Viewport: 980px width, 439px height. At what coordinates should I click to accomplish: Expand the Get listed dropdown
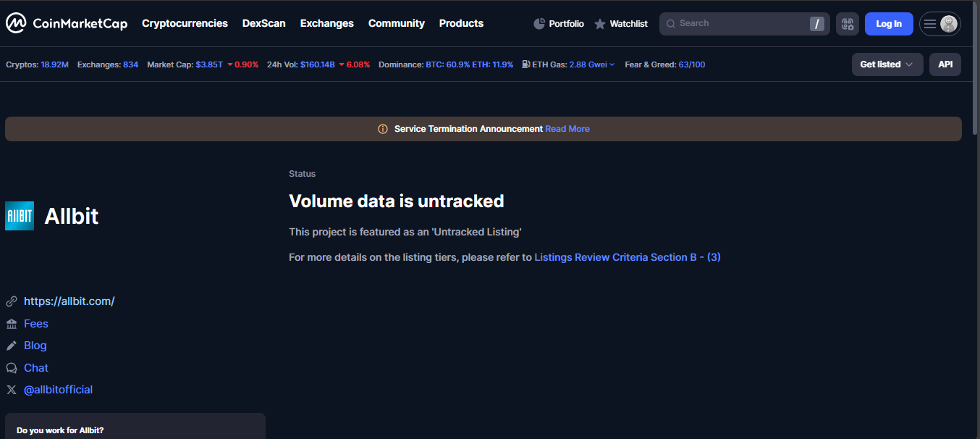coord(887,64)
